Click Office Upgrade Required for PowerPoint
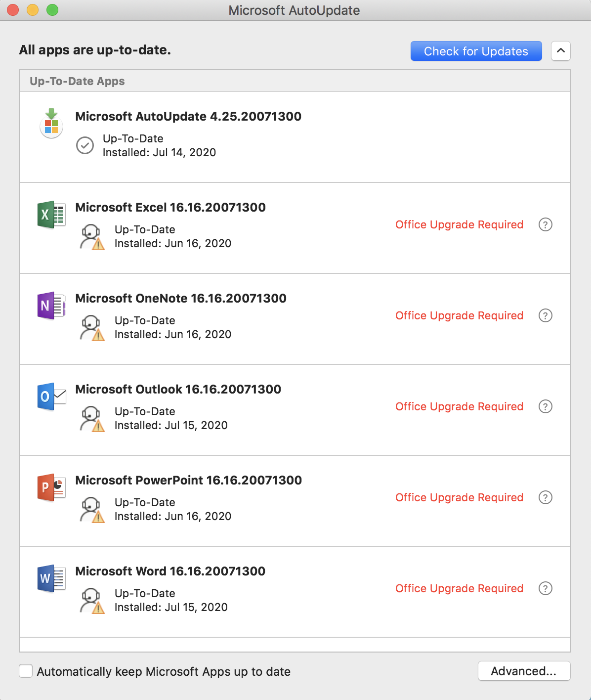Image resolution: width=591 pixels, height=700 pixels. pyautogui.click(x=459, y=497)
